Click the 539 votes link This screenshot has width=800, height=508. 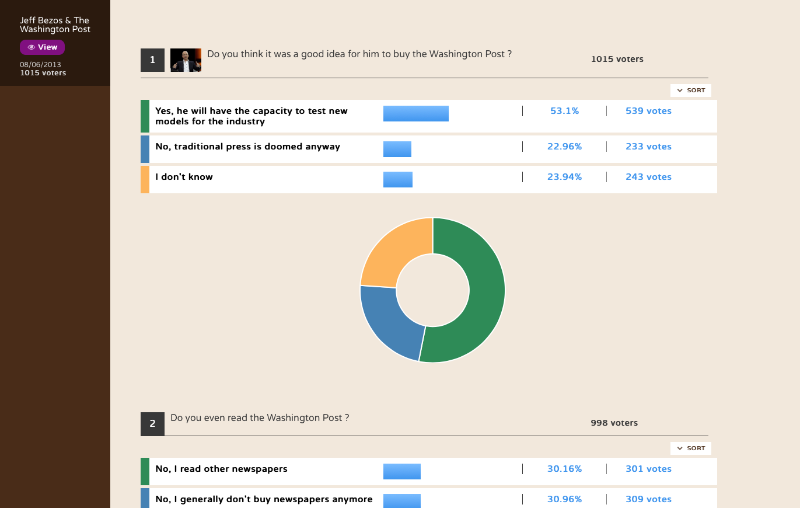click(x=648, y=111)
